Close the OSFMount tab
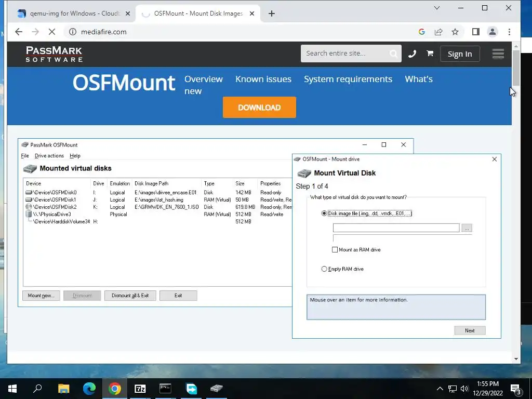The height and width of the screenshot is (399, 532). click(252, 14)
